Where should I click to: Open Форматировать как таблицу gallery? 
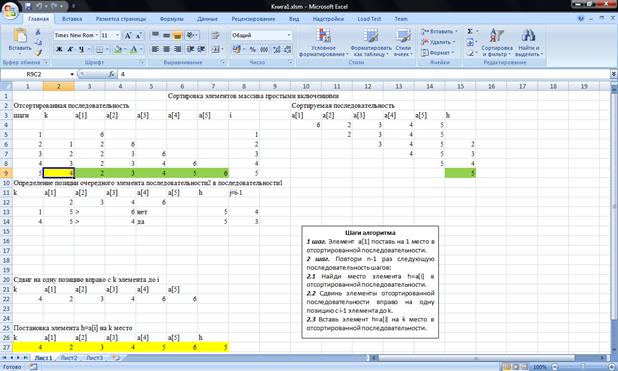pos(371,43)
